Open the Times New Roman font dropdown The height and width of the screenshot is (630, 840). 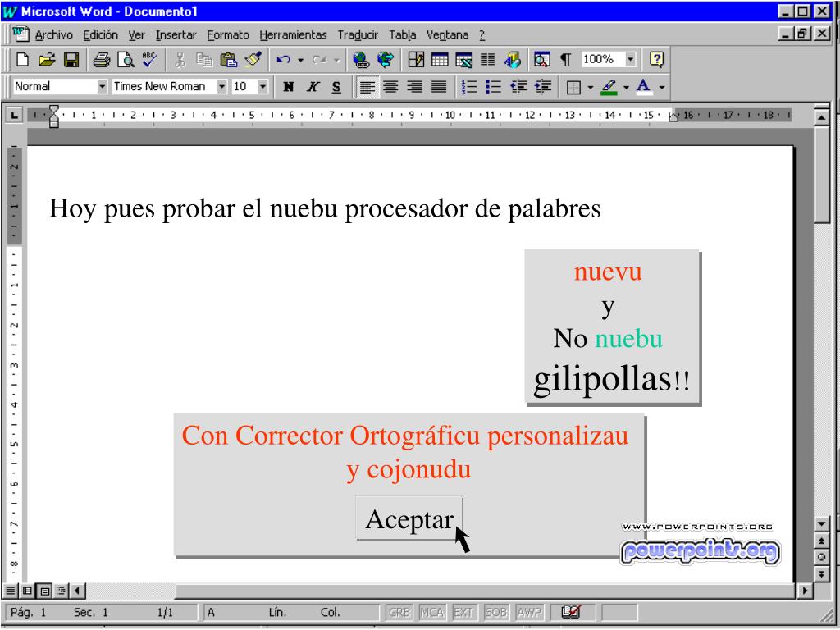(x=221, y=86)
